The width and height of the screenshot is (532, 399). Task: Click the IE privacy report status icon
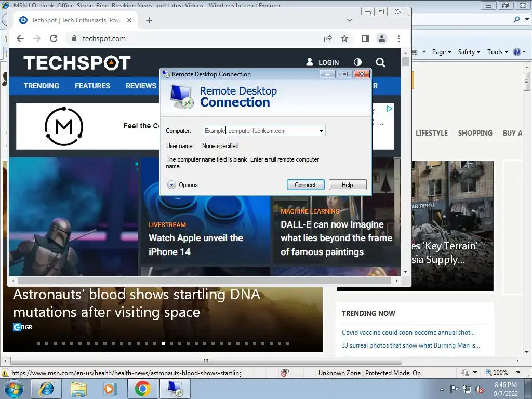[x=285, y=373]
